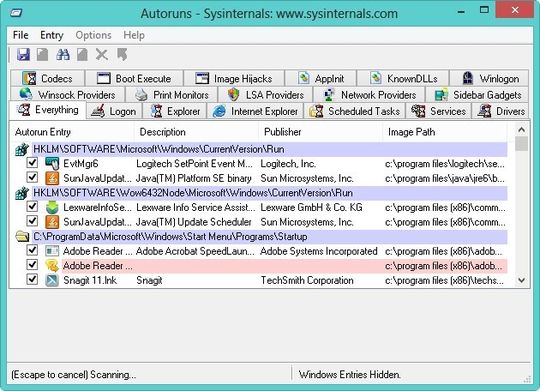Switch to the Logon tab
The image size is (540, 391).
[114, 111]
